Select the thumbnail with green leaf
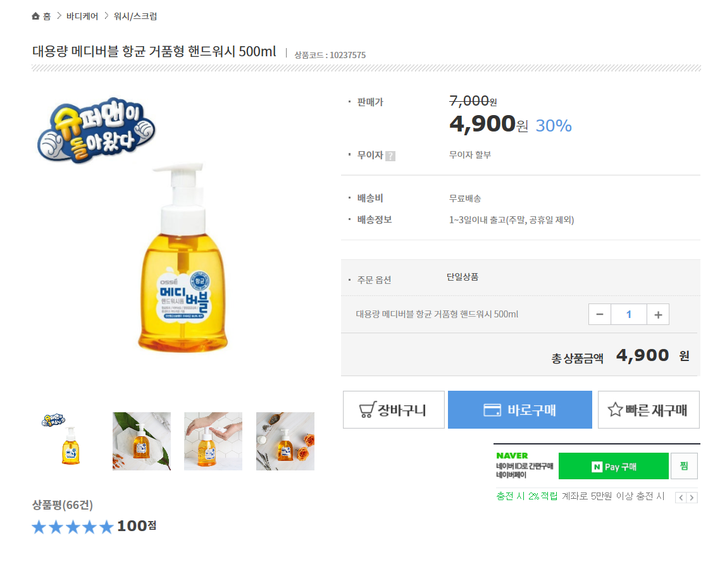The height and width of the screenshot is (588, 708). coord(142,441)
